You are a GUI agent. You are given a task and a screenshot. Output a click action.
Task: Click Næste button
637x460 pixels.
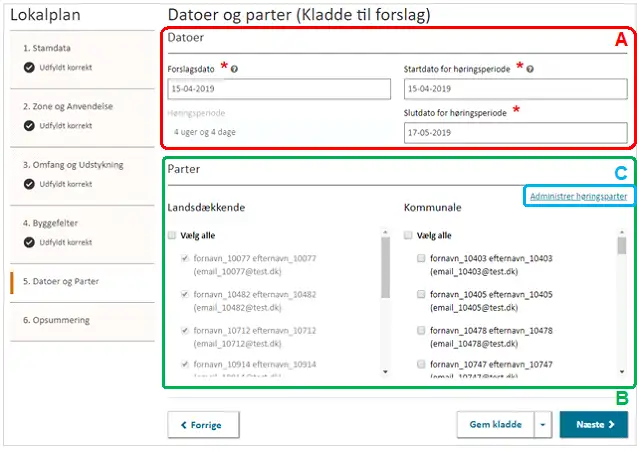click(x=593, y=425)
